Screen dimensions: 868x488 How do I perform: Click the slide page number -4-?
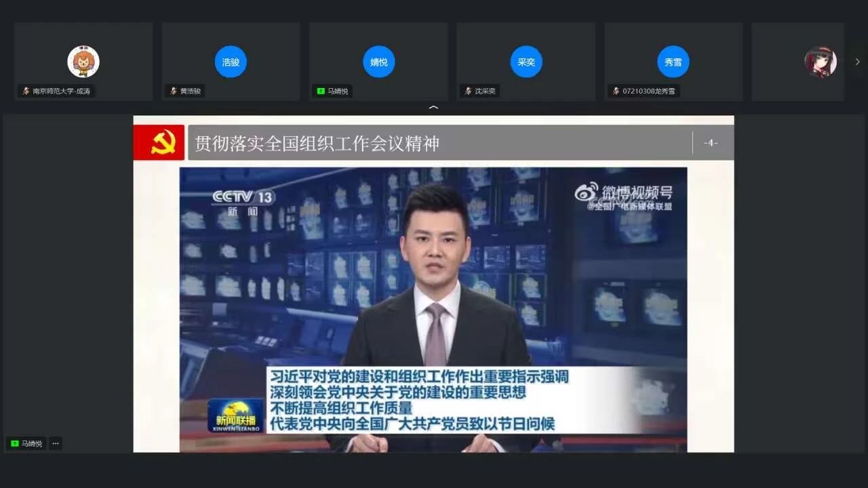coord(710,143)
